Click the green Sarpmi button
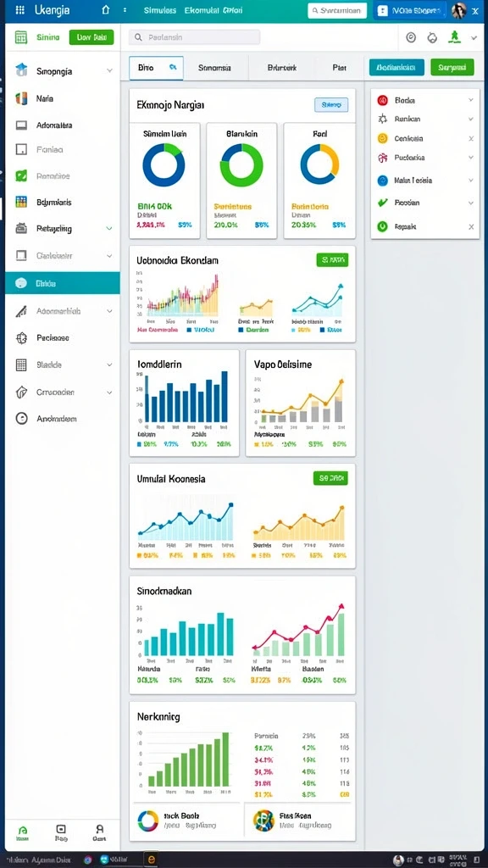 coord(452,67)
